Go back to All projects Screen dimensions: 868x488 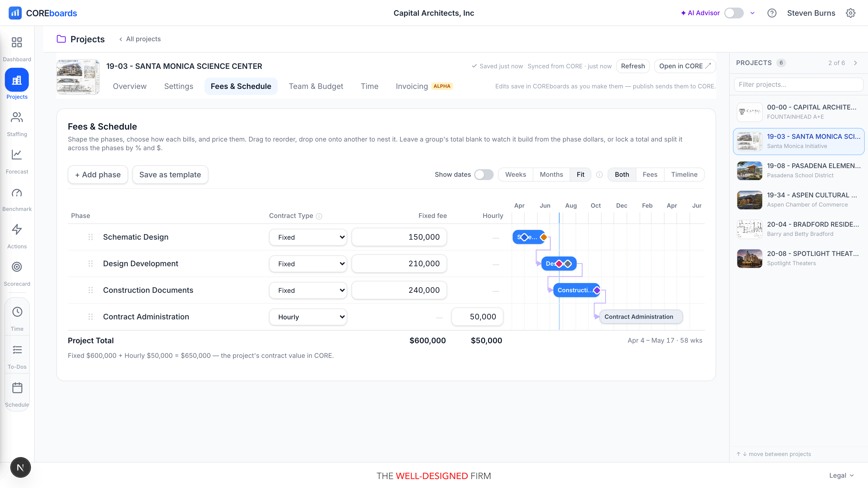(140, 39)
